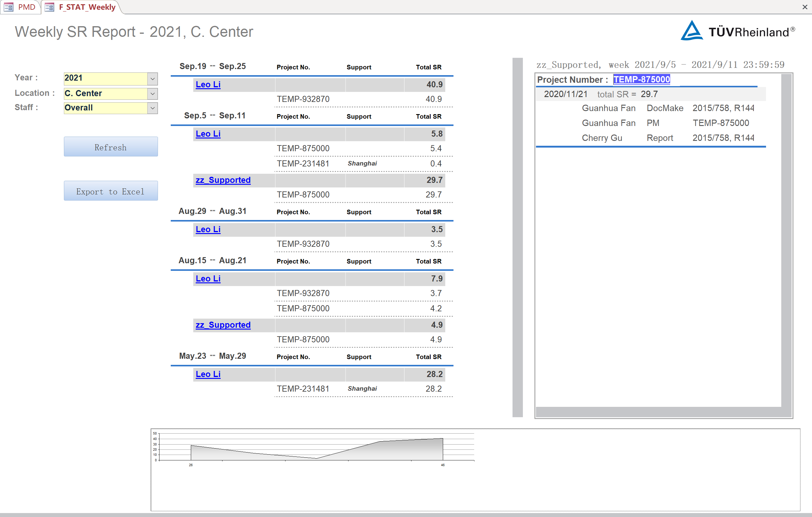812x517 pixels.
Task: Select TEMP-875000 row with 29.7 total
Action: tap(363, 195)
